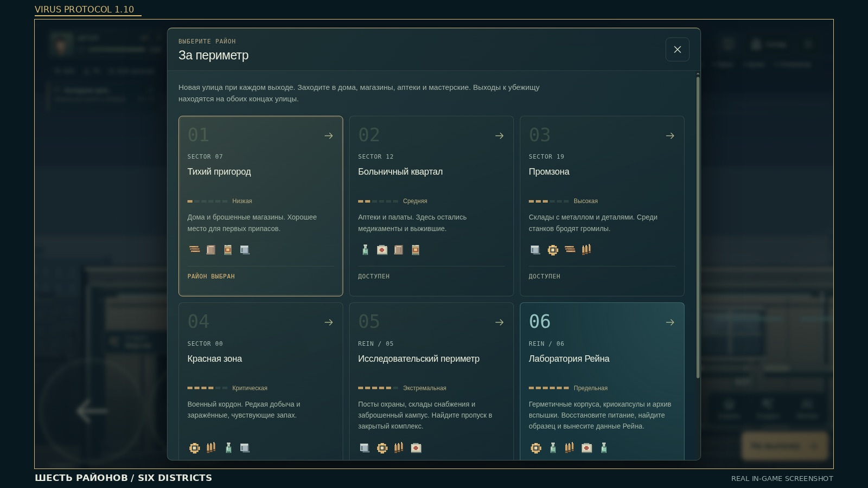Click the REIN / 05 label
Image resolution: width=868 pixels, height=488 pixels.
376,344
